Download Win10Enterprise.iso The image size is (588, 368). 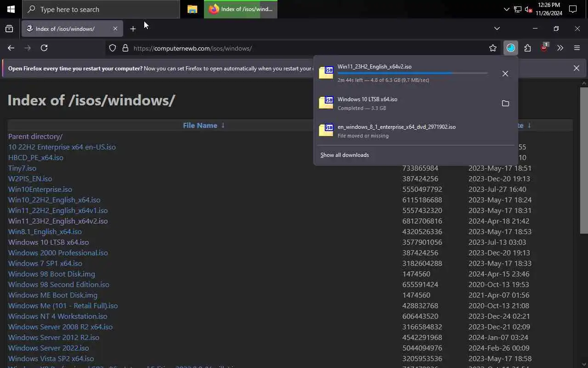pos(40,189)
